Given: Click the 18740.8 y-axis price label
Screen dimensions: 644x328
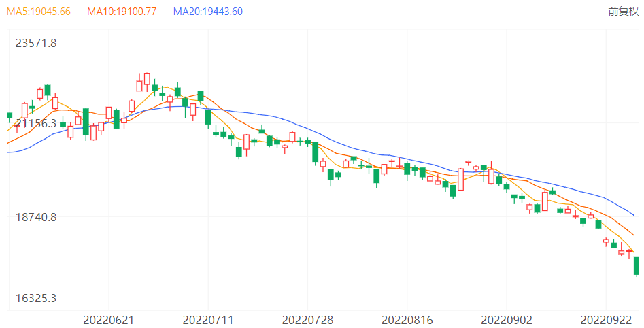Looking at the screenshot, I should [x=36, y=217].
